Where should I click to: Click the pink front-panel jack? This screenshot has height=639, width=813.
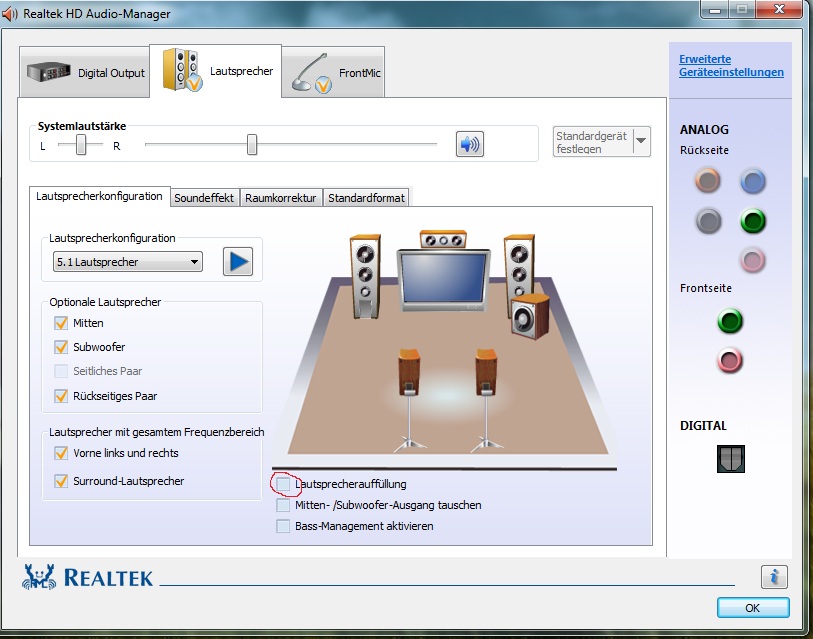pyautogui.click(x=730, y=360)
